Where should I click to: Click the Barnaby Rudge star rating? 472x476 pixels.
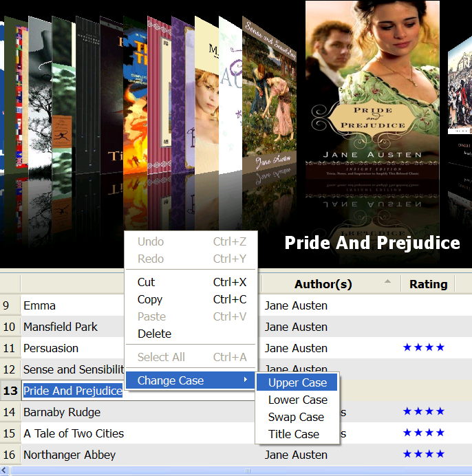click(424, 411)
